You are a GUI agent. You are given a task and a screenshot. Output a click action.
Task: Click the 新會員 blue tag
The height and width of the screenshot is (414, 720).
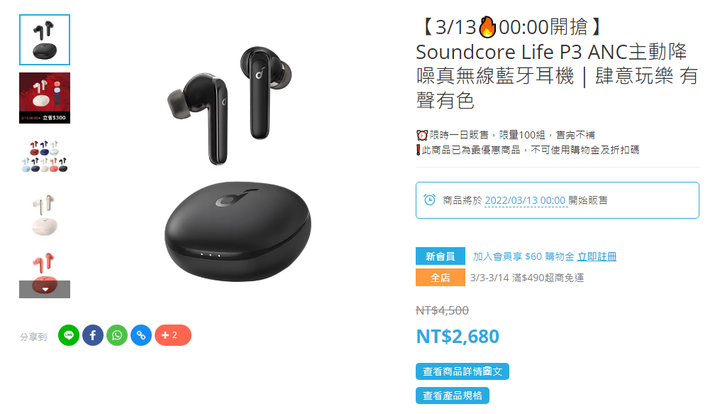[440, 256]
